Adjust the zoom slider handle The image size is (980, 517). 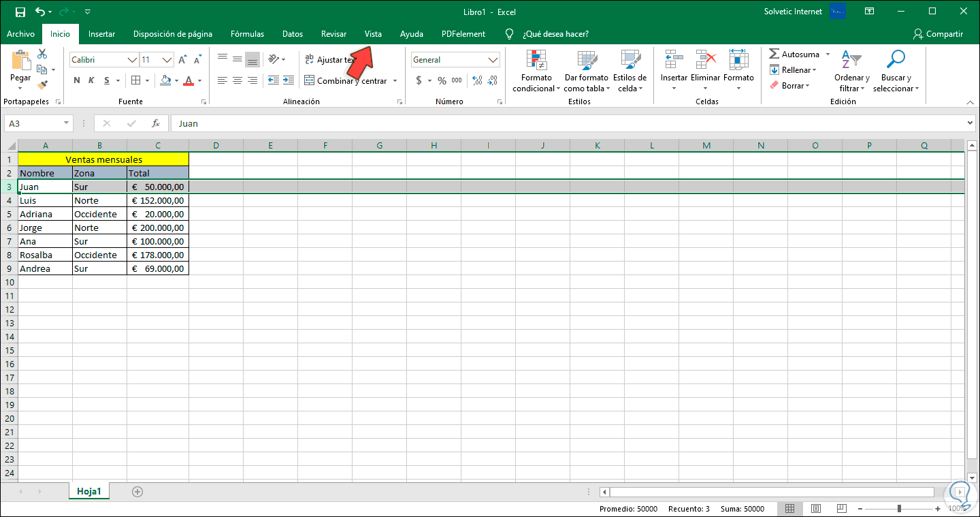point(899,508)
